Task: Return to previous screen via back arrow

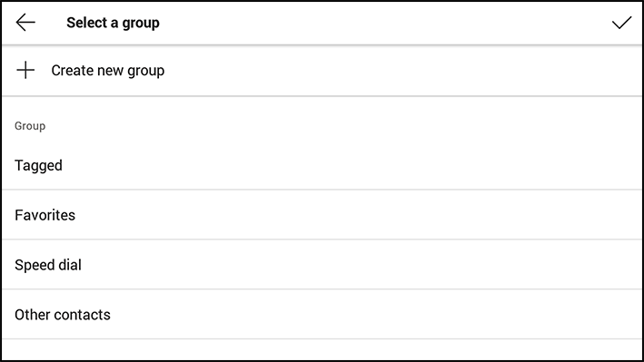Action: pos(25,22)
